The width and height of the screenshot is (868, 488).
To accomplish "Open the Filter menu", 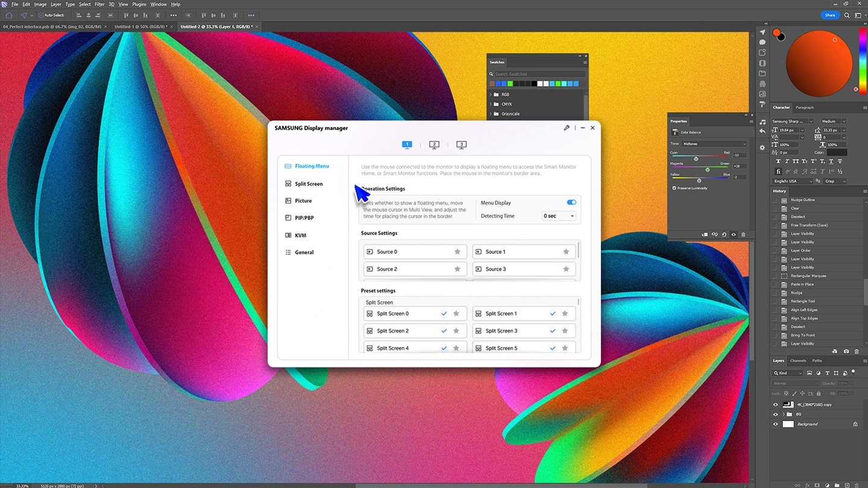I will (99, 4).
